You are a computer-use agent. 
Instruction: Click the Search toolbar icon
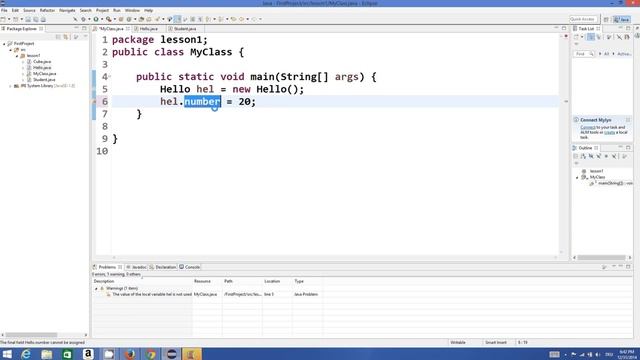pyautogui.click(x=157, y=19)
